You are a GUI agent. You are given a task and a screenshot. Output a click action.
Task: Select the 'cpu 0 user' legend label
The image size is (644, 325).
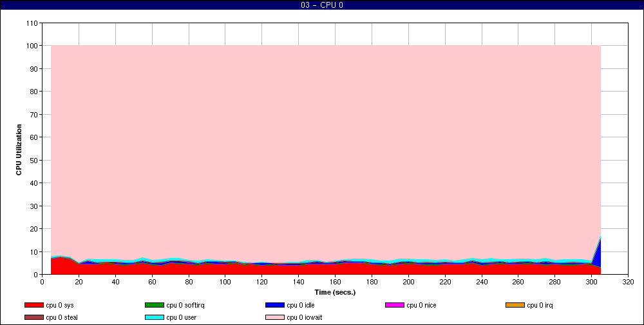pos(181,318)
